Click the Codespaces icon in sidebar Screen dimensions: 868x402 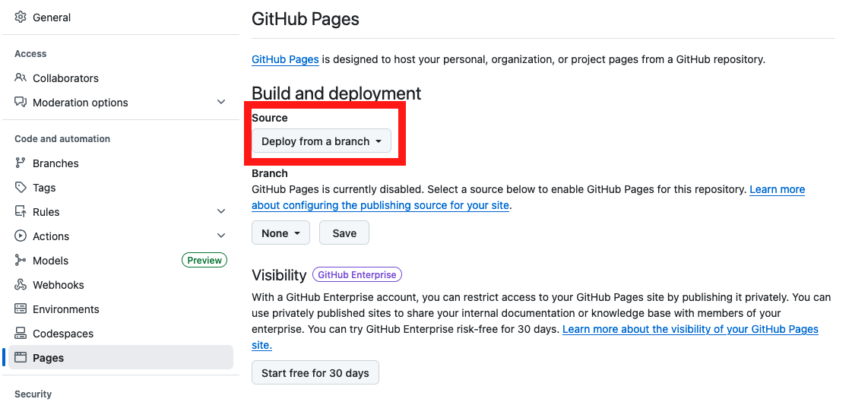click(21, 334)
